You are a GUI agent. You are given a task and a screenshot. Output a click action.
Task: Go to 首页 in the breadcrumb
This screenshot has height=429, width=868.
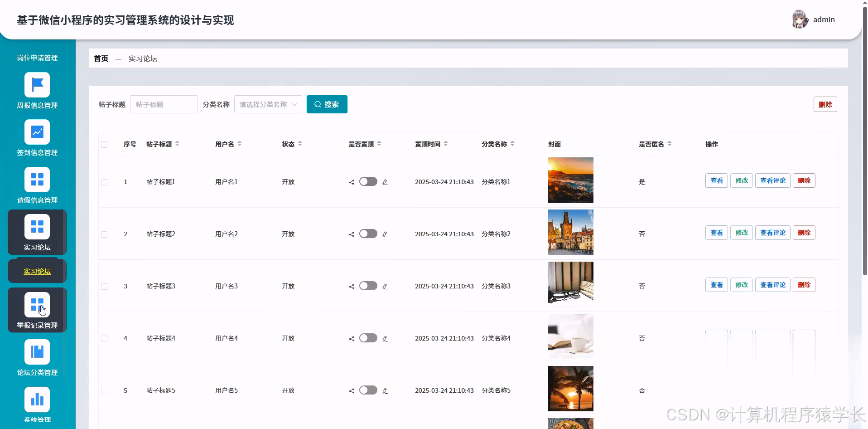(x=101, y=58)
